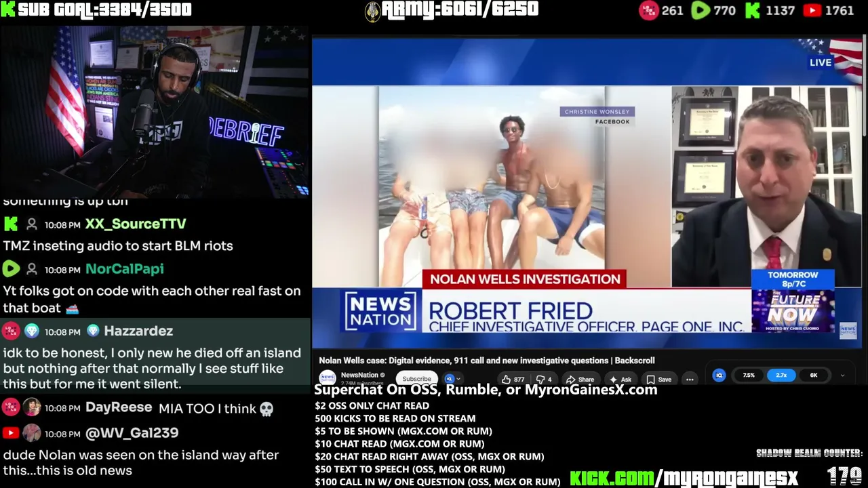Open the NewsNation channel name link
The image size is (868, 488).
pos(359,375)
